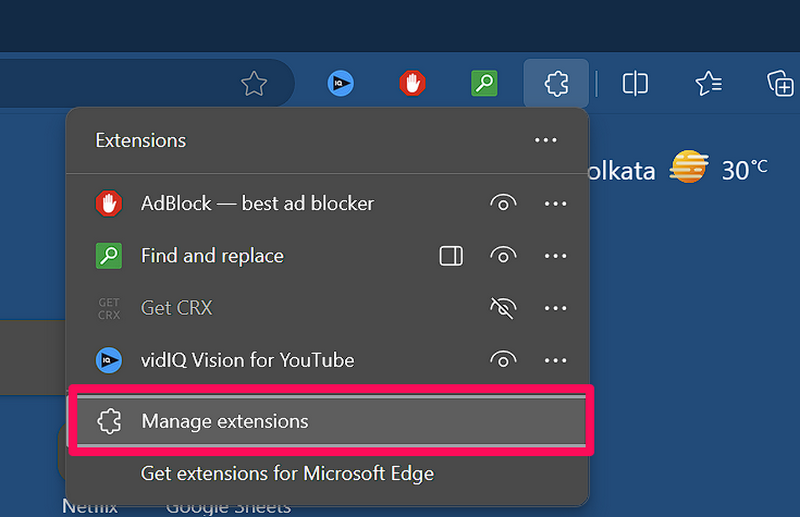Click the vidIQ extension icon in toolbar
This screenshot has width=800, height=517.
point(341,84)
